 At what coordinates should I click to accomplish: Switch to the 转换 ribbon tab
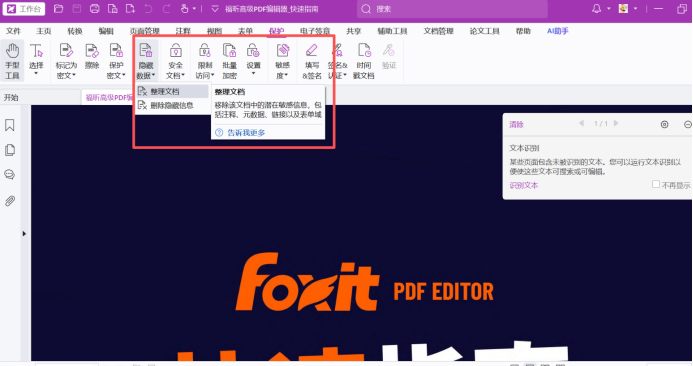[75, 31]
